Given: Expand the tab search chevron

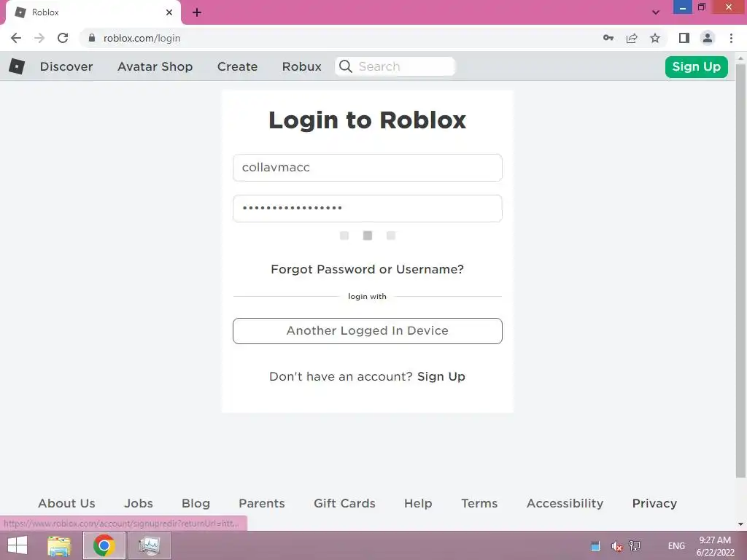Looking at the screenshot, I should (656, 12).
